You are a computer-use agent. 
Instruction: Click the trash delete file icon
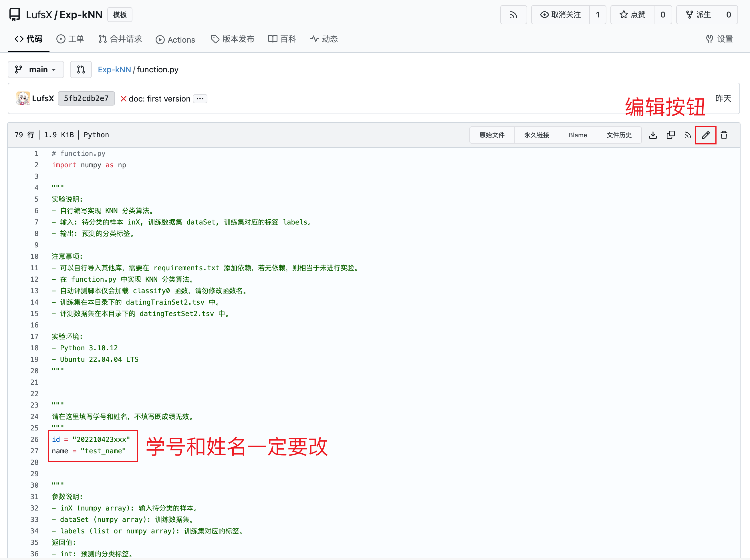click(724, 135)
